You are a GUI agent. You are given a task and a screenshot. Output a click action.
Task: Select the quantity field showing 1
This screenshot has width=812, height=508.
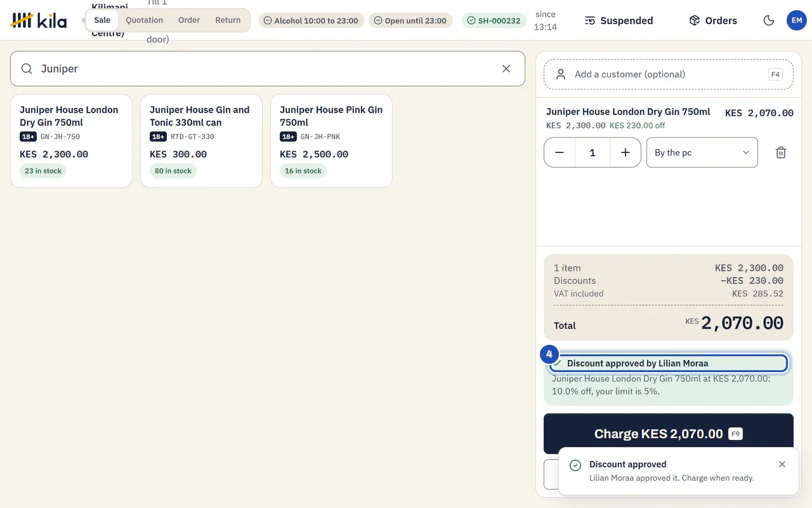(593, 152)
